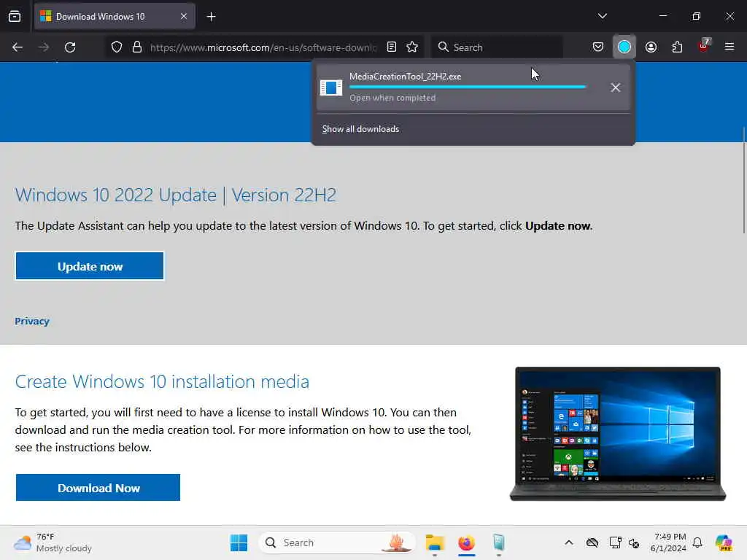Click Create Windows 10 installation media heading
The image size is (747, 560).
[x=162, y=382]
